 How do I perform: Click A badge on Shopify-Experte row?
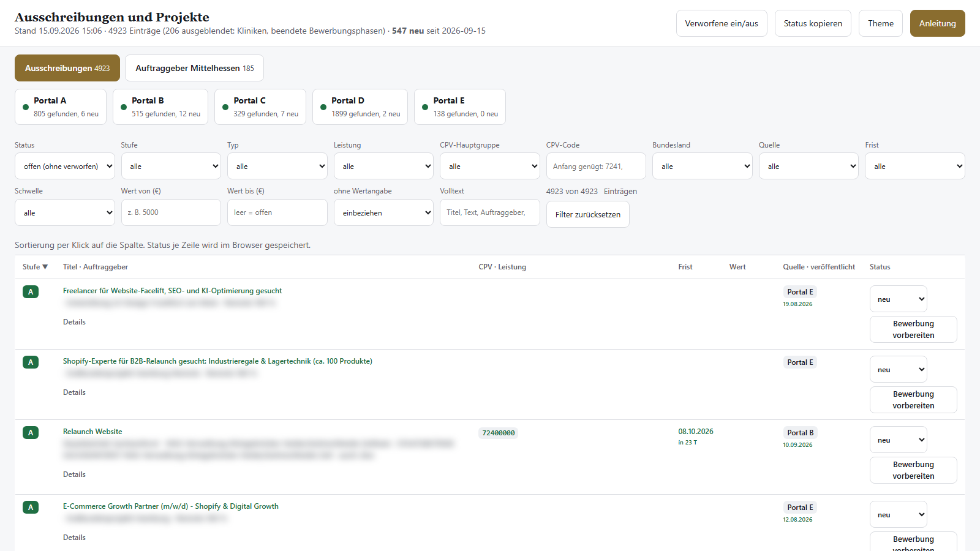pos(31,362)
